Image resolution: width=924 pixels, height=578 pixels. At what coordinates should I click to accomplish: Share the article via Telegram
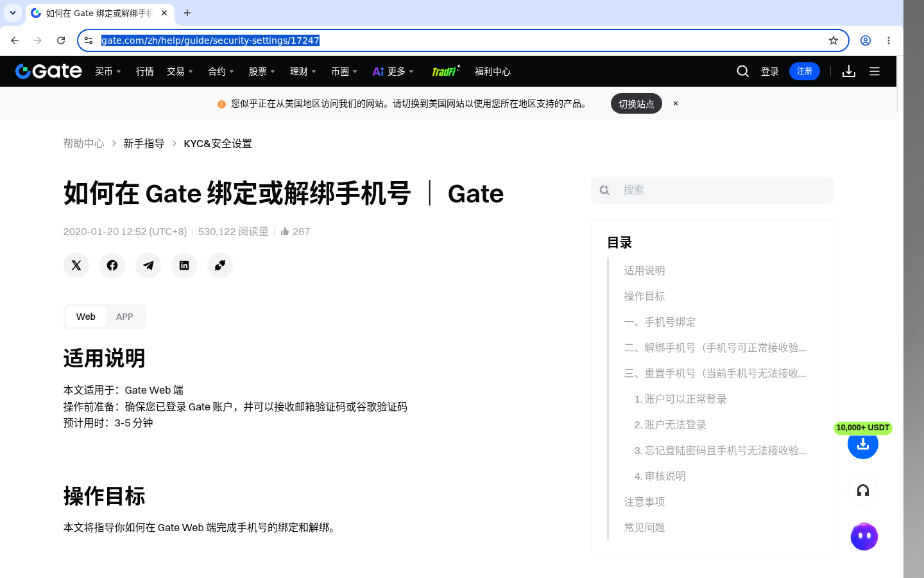tap(148, 265)
